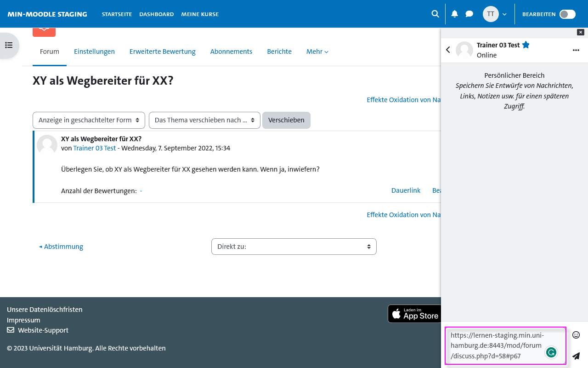Image resolution: width=588 pixels, height=368 pixels.
Task: Open lower 'Effekte Oxidation von Na' link
Action: pos(404,215)
